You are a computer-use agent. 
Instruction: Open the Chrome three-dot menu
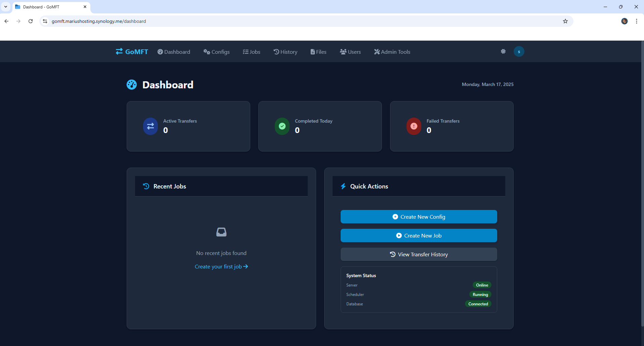637,21
